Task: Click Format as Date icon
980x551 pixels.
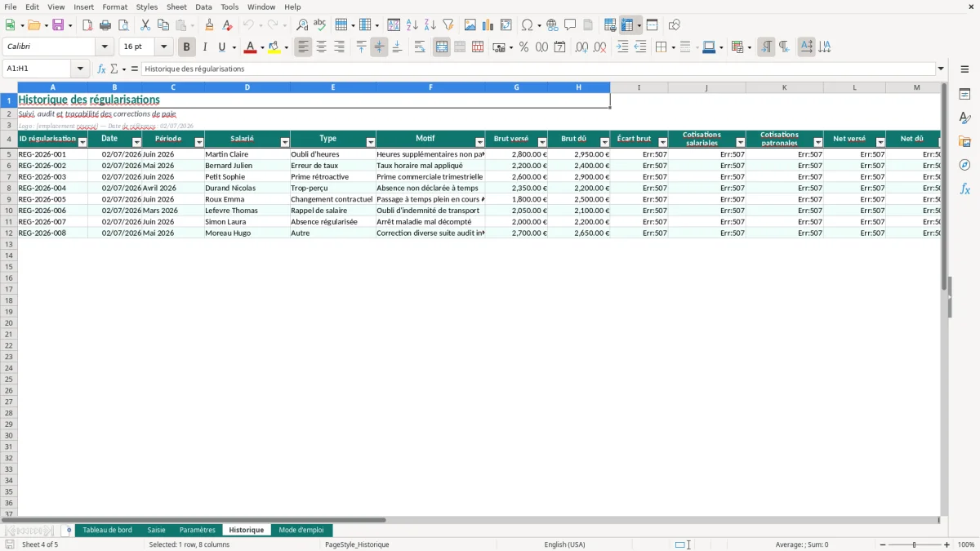Action: [x=560, y=47]
